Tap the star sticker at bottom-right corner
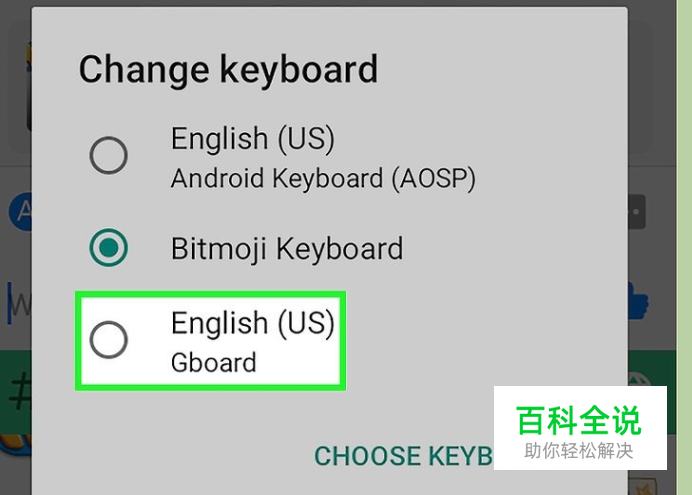The width and height of the screenshot is (692, 495). pyautogui.click(x=642, y=486)
